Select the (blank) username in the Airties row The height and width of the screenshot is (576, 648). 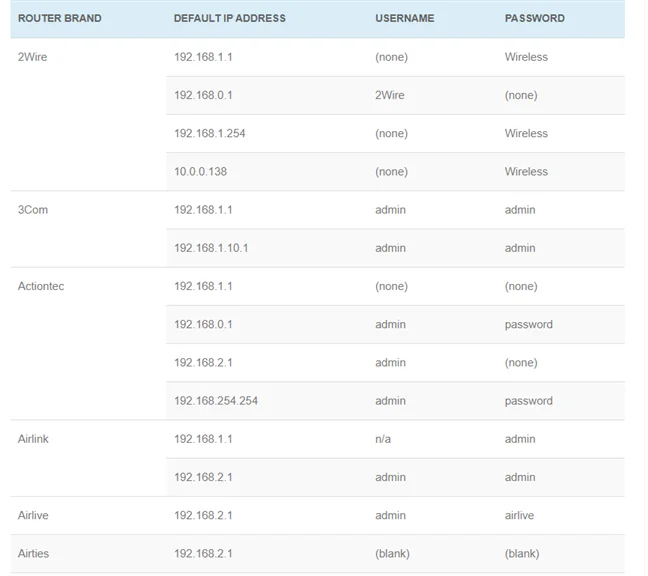(392, 554)
